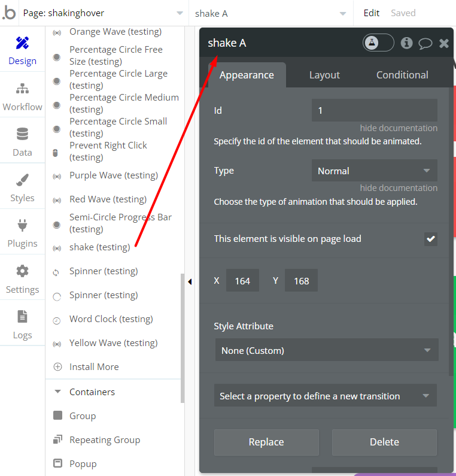Click the elements panel scrollbar
The width and height of the screenshot is (456, 476).
pyautogui.click(x=183, y=338)
